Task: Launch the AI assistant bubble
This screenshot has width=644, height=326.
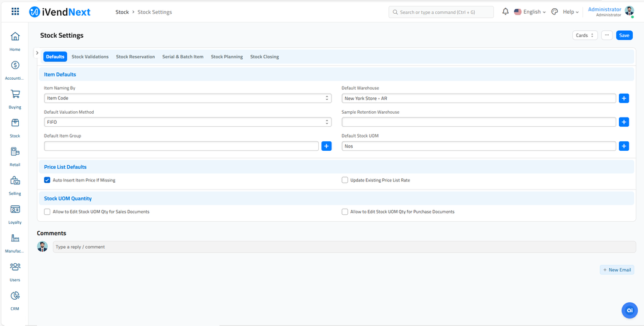Action: (629, 310)
